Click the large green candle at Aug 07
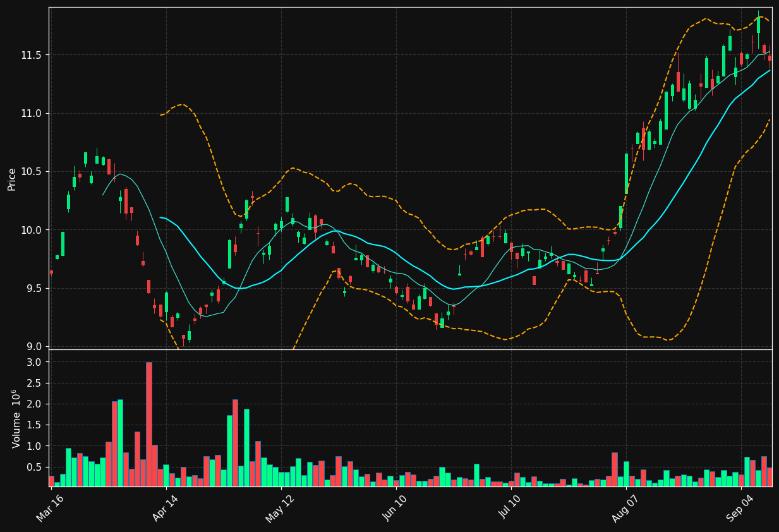 pos(626,173)
